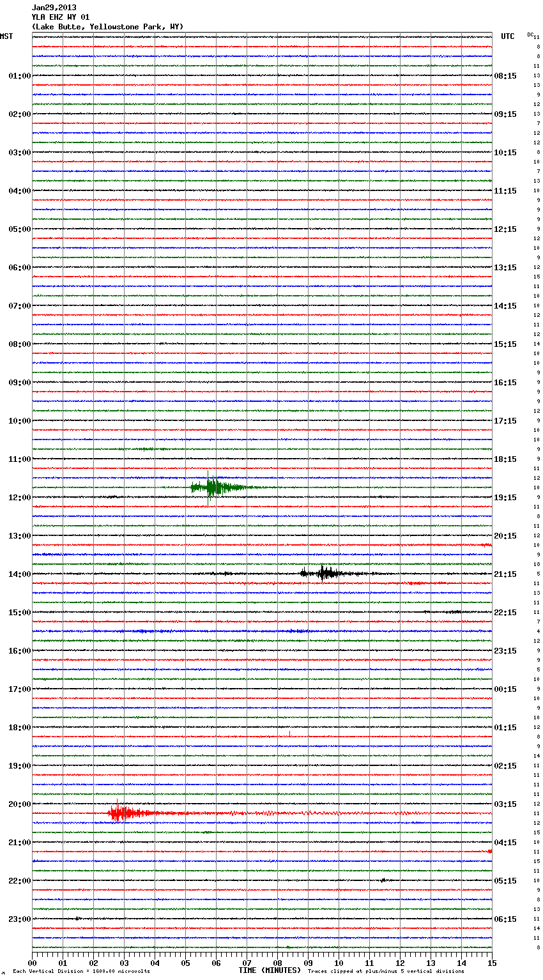Click the MST time label "13:00"

[20, 536]
